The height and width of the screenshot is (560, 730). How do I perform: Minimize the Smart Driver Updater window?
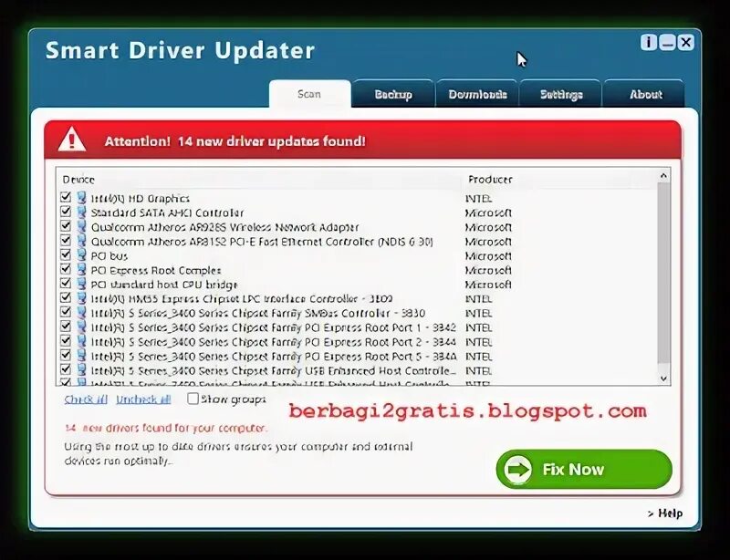click(x=667, y=42)
